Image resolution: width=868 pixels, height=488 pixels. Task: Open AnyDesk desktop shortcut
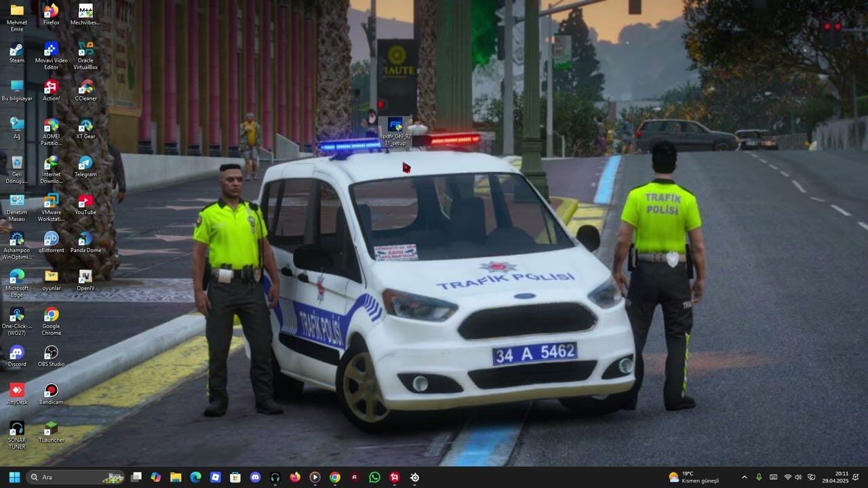click(x=17, y=394)
